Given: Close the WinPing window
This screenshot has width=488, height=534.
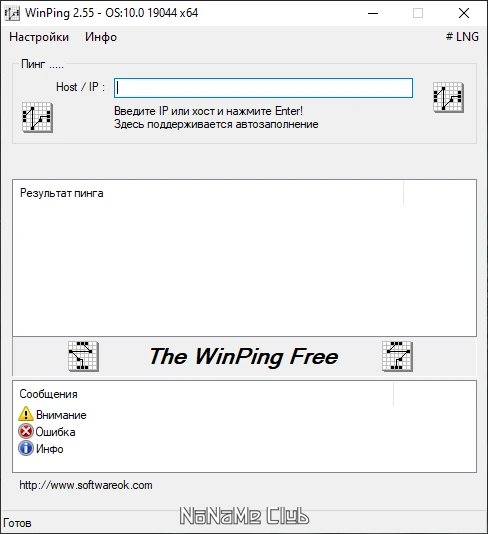Looking at the screenshot, I should tap(464, 13).
